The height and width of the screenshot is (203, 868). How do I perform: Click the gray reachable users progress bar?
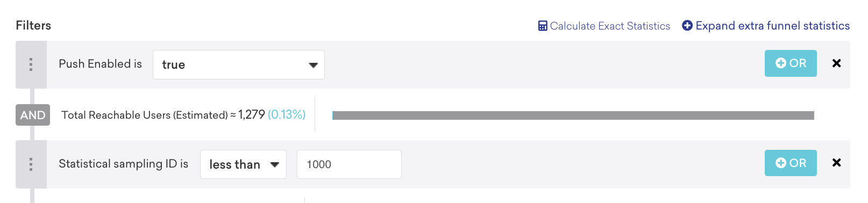tap(573, 115)
